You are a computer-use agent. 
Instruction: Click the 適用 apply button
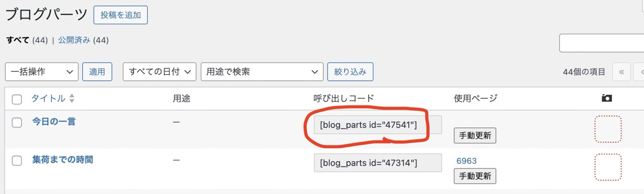[97, 72]
